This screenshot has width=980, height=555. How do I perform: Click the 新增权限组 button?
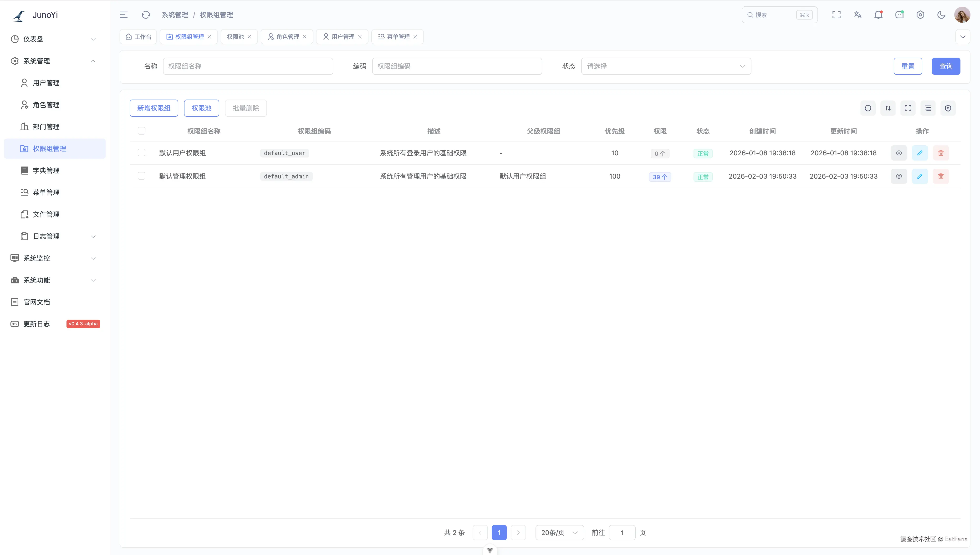coord(154,108)
